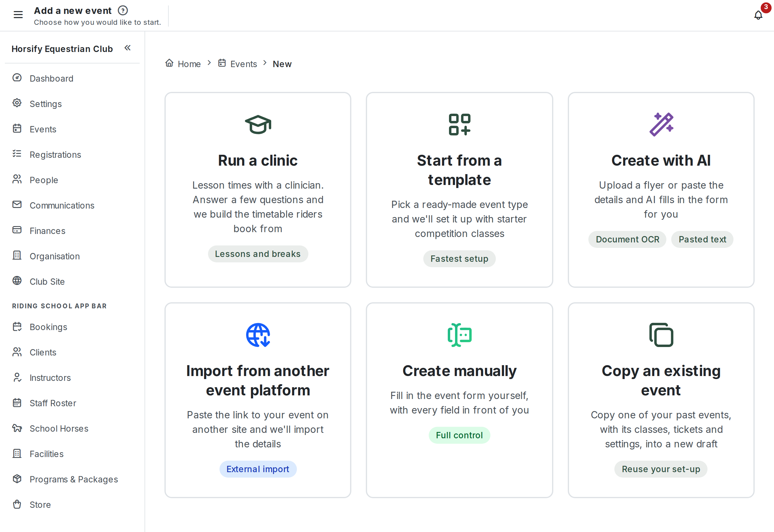Click the External import tag

point(258,469)
